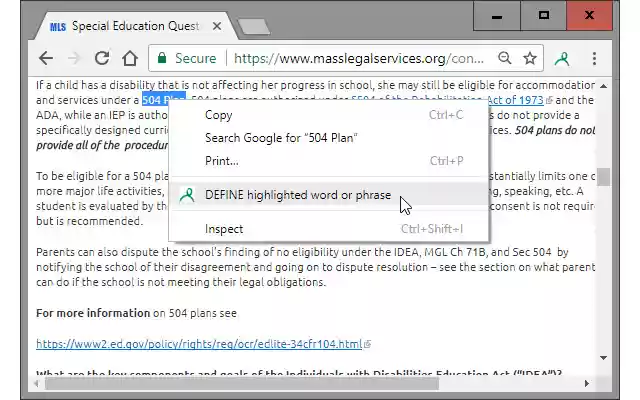The image size is (640, 400).
Task: Click the horizontal scrollbar right arrow
Action: click(x=587, y=383)
